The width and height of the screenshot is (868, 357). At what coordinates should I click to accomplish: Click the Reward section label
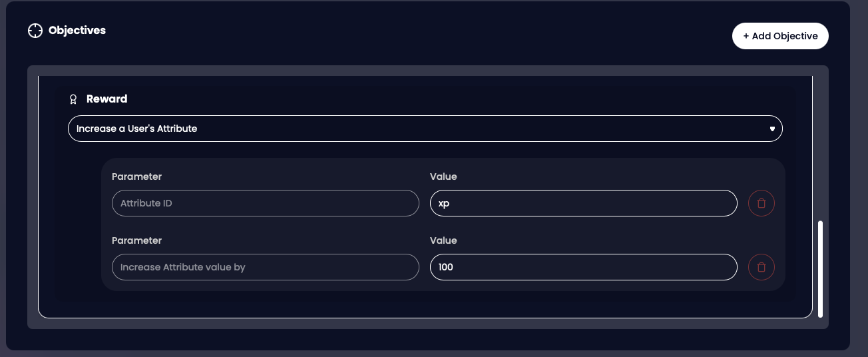point(107,99)
